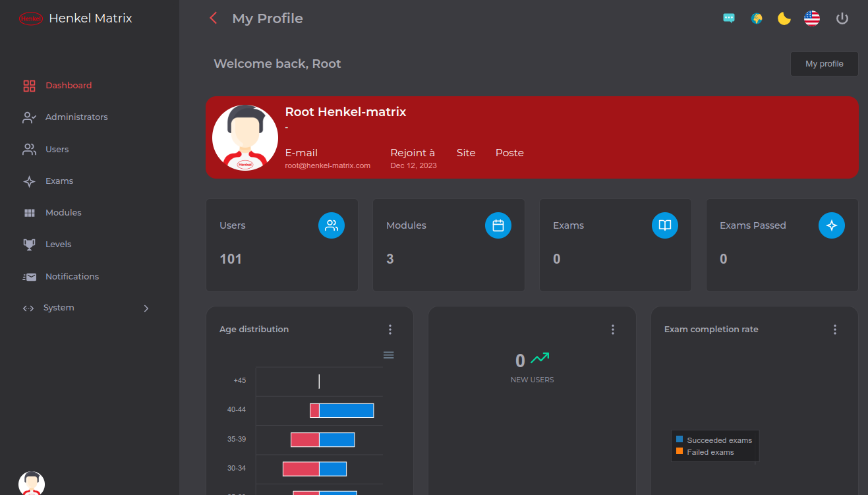The height and width of the screenshot is (495, 868).
Task: Click the Modules count 3
Action: pyautogui.click(x=390, y=259)
